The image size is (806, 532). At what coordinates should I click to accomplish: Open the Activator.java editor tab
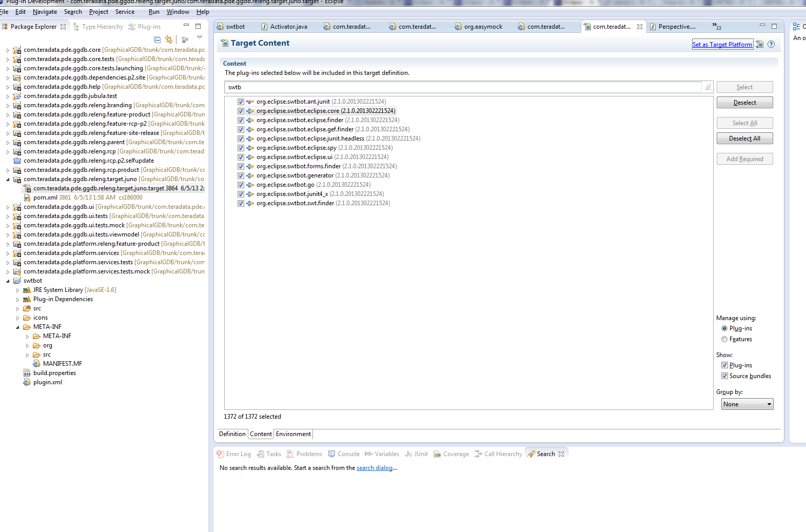[284, 27]
